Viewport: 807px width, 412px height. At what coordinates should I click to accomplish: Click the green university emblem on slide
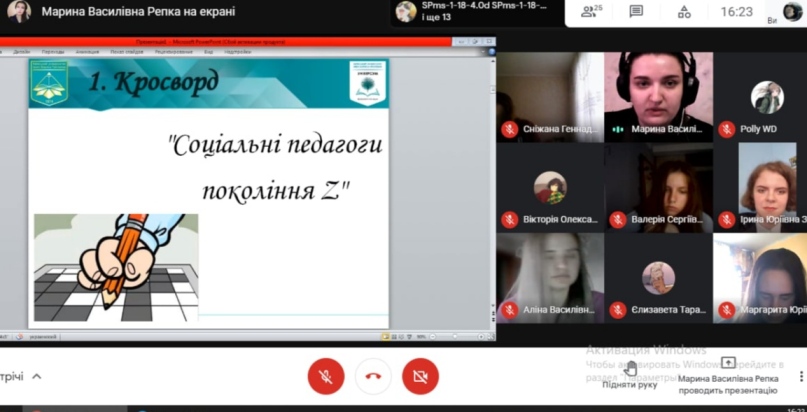pyautogui.click(x=48, y=83)
